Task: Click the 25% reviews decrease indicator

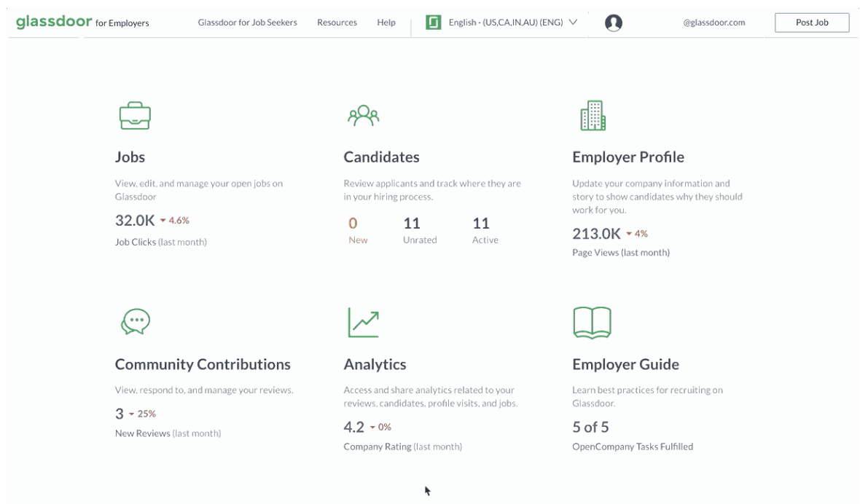Action: [x=143, y=414]
